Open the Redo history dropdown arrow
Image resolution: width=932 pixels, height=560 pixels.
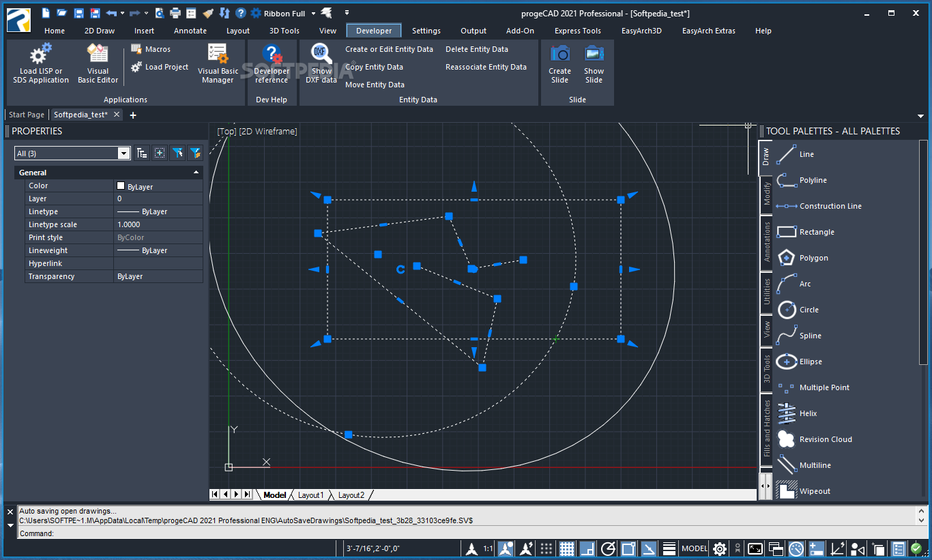pyautogui.click(x=146, y=13)
